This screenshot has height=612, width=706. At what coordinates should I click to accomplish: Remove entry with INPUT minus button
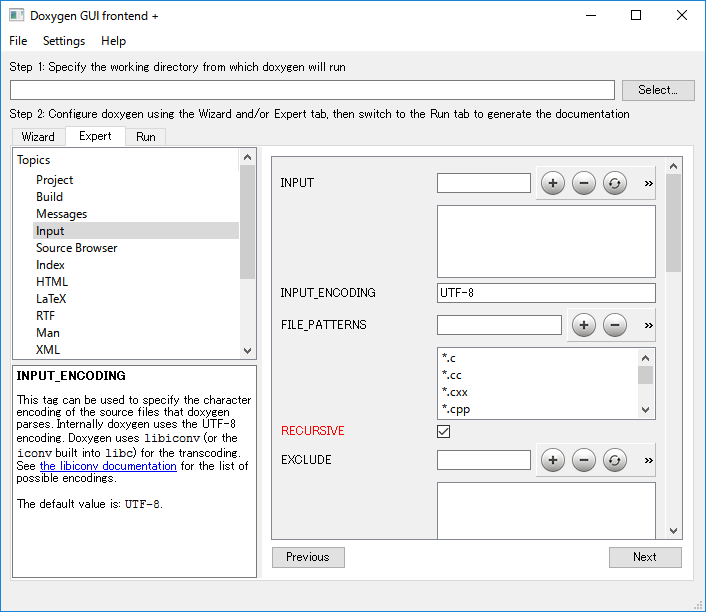(x=584, y=183)
